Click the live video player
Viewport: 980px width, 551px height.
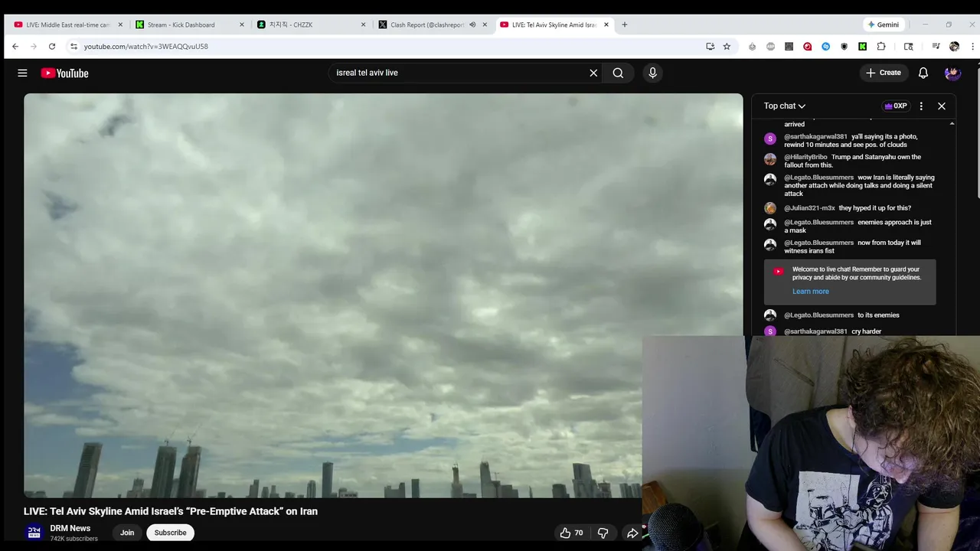click(383, 295)
